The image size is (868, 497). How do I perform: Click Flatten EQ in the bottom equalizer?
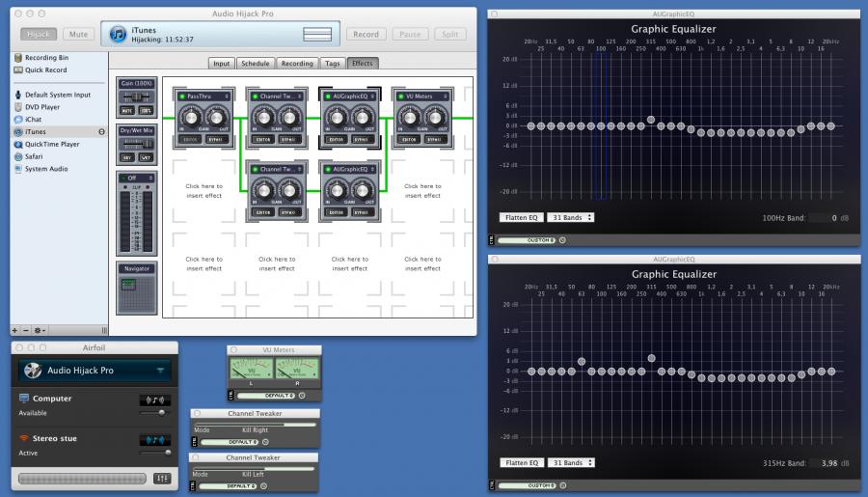(520, 462)
